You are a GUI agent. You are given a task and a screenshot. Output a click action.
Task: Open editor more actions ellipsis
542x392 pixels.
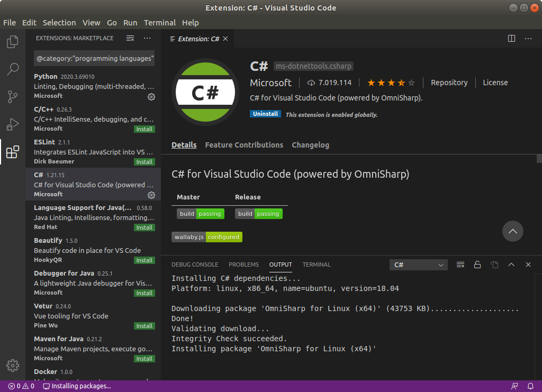pos(528,38)
